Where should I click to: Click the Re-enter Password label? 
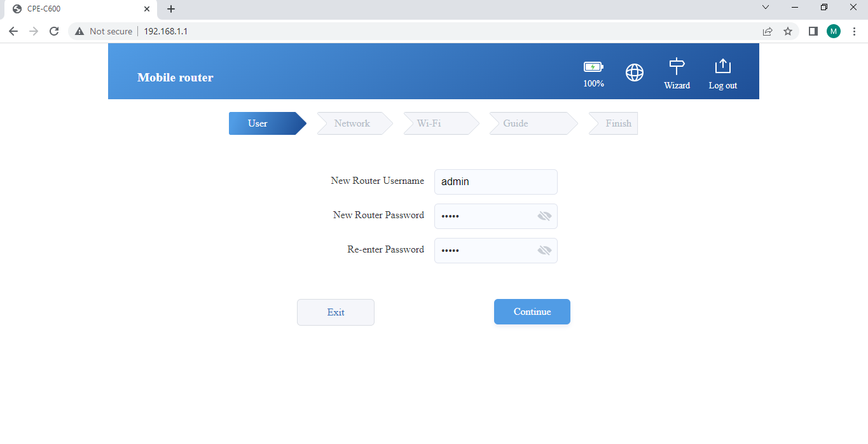pyautogui.click(x=385, y=249)
